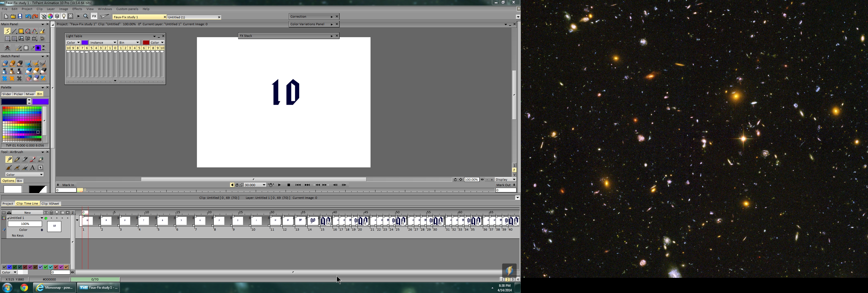Click the purple color swatch in Light Table
The image size is (868, 293).
tap(85, 43)
